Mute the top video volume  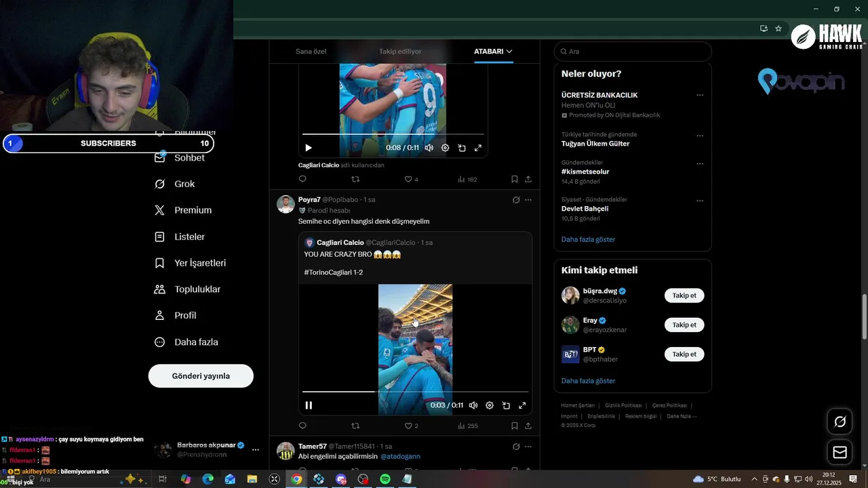coord(429,148)
